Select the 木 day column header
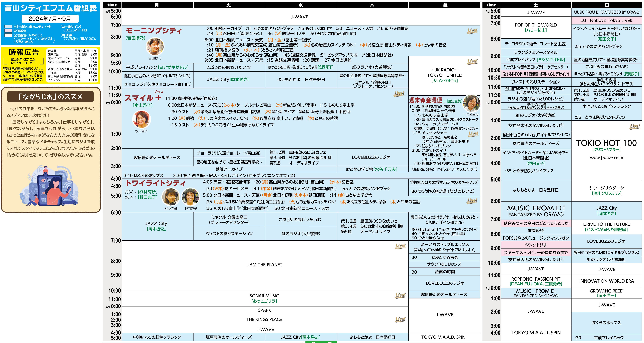This screenshot has height=343, width=644. [372, 5]
